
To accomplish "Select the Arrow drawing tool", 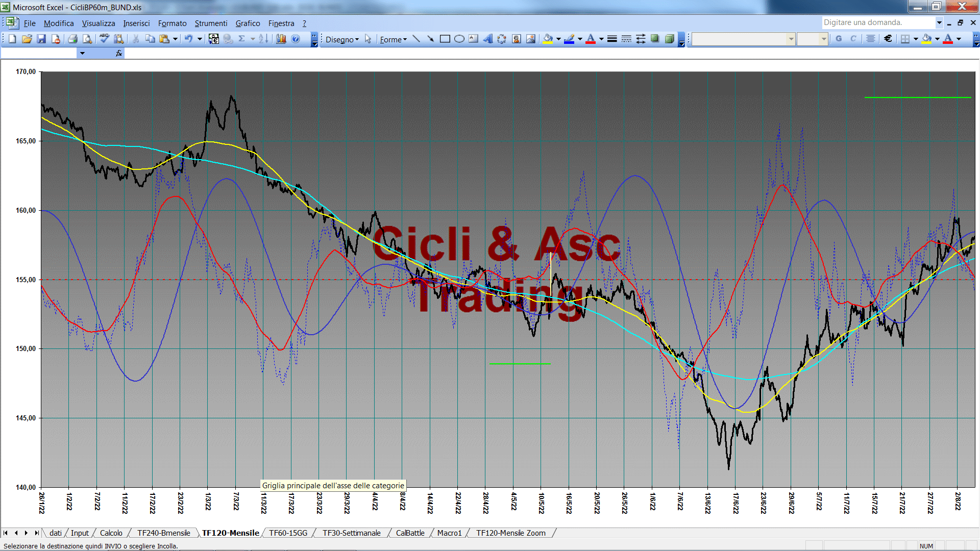I will [x=430, y=39].
